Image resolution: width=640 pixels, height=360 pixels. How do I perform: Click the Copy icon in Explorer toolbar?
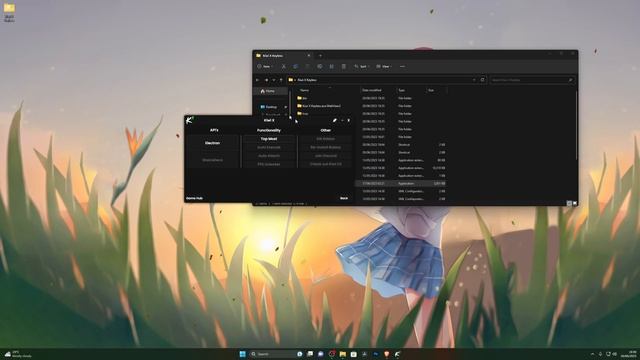(296, 66)
